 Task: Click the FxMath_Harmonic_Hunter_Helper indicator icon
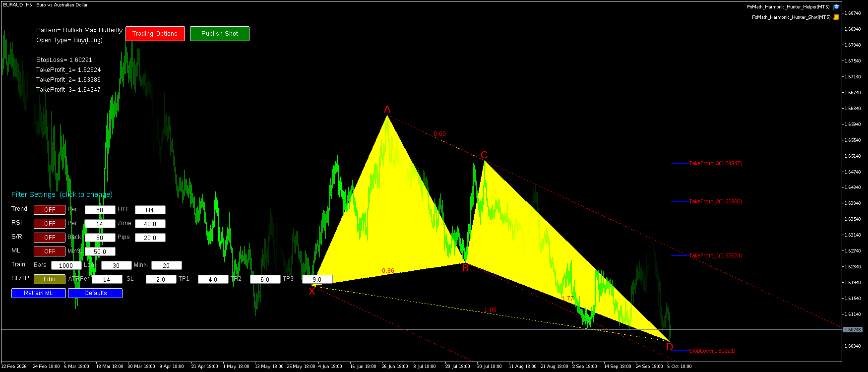(x=836, y=7)
